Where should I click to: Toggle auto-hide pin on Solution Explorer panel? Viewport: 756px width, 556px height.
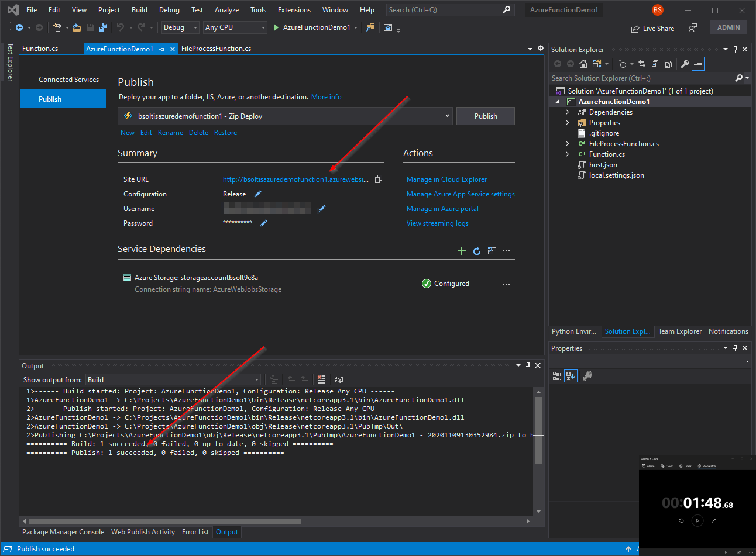click(735, 50)
